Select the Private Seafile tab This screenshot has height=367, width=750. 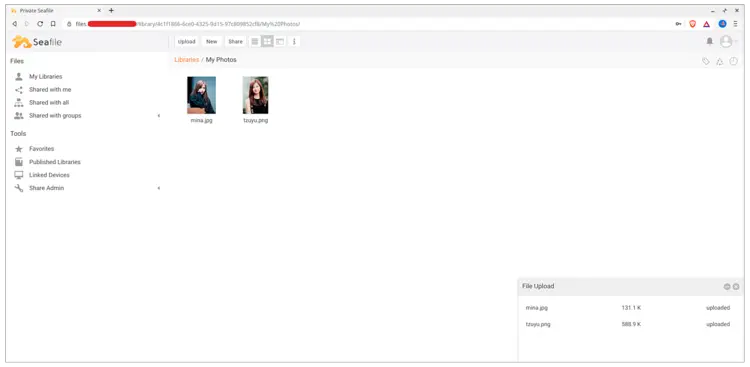click(55, 11)
